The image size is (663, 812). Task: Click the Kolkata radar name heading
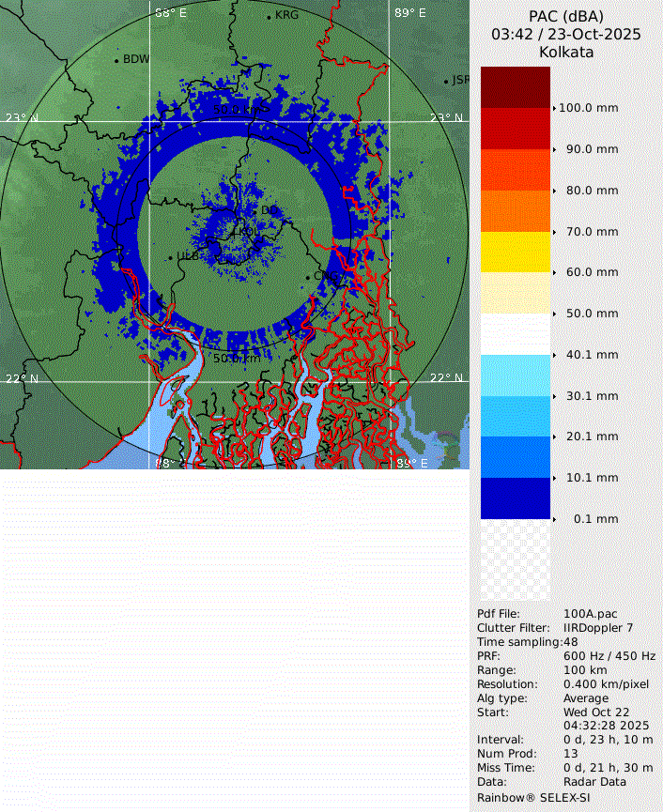(x=566, y=53)
